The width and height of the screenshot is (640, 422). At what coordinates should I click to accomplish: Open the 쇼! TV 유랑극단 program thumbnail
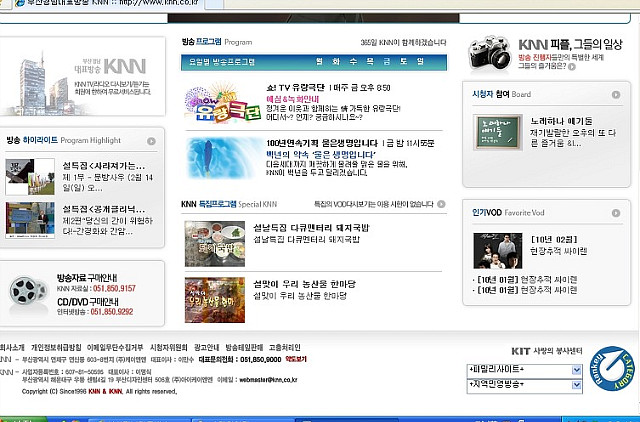pos(222,103)
